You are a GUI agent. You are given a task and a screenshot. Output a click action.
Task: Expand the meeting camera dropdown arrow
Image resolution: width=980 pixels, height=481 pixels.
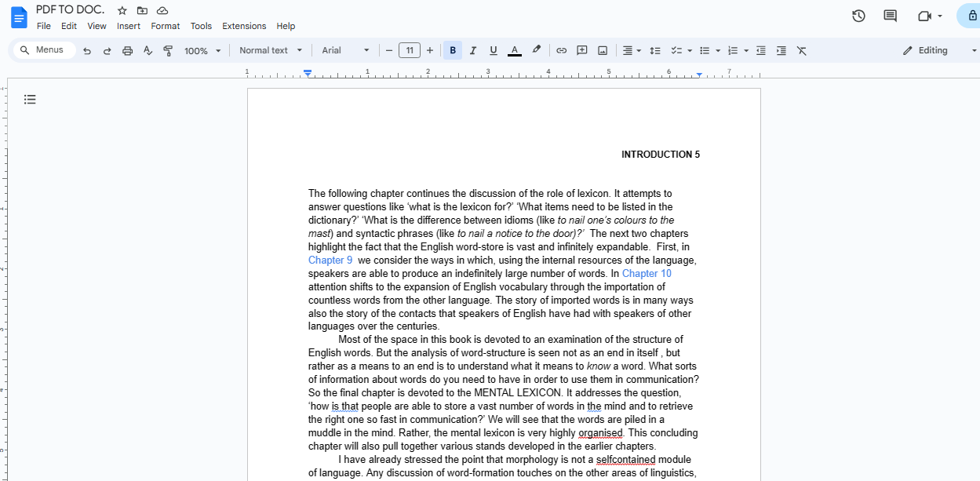(940, 16)
